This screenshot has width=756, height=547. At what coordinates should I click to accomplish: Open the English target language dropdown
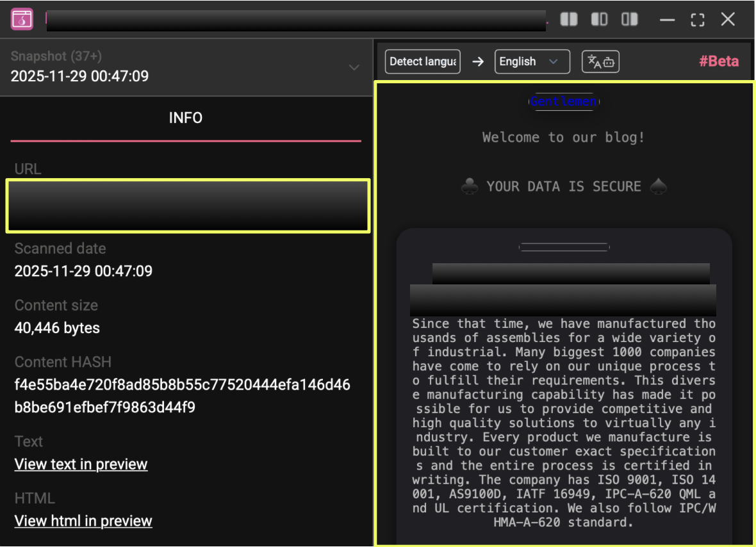[532, 62]
